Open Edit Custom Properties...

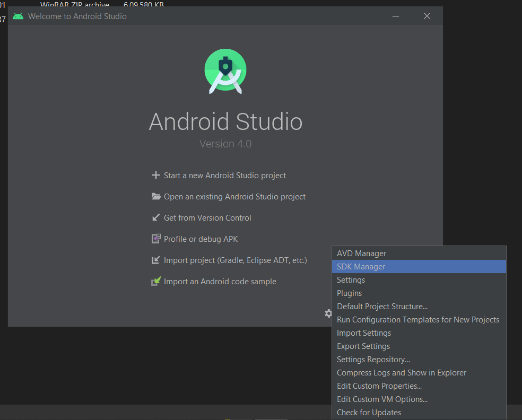(419, 386)
